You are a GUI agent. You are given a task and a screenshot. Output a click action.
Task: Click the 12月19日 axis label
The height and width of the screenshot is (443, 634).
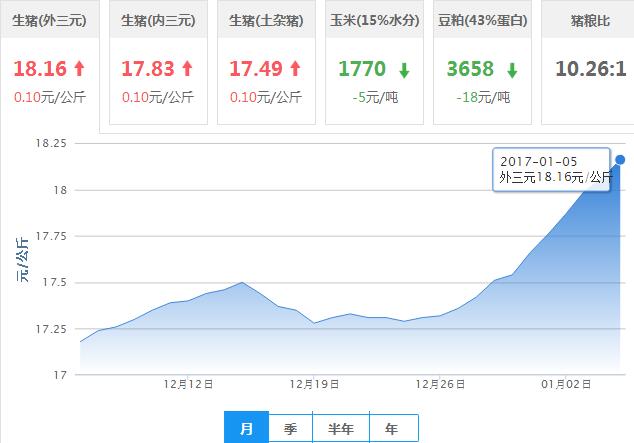click(314, 384)
